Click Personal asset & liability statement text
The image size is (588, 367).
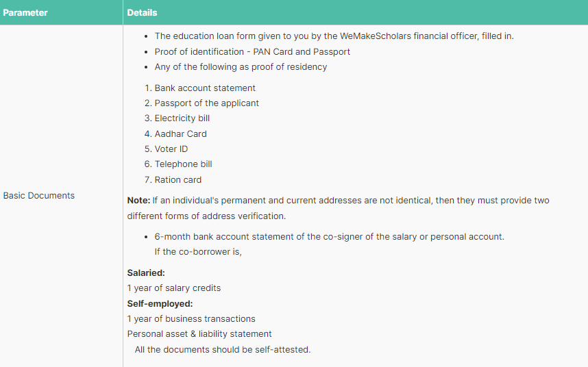click(x=199, y=333)
